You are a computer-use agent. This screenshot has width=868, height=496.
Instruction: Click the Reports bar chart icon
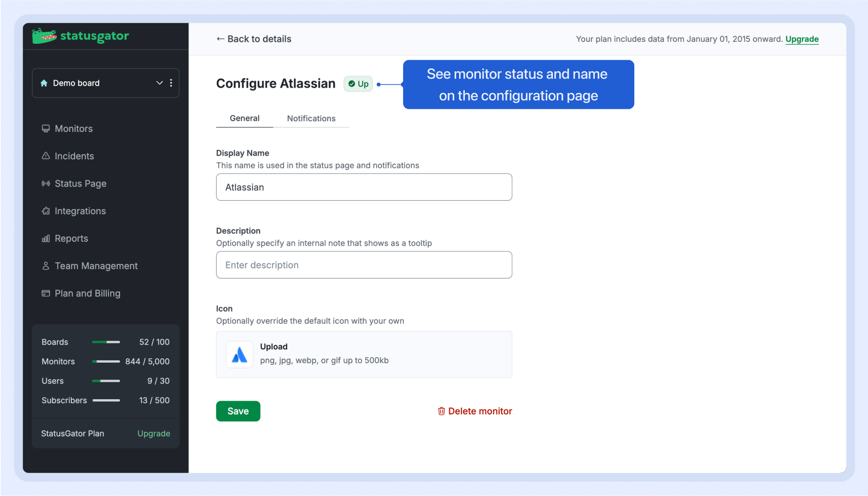pyautogui.click(x=46, y=238)
